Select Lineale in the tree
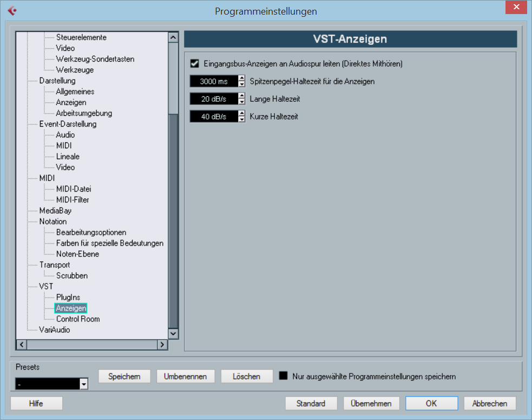 point(68,156)
